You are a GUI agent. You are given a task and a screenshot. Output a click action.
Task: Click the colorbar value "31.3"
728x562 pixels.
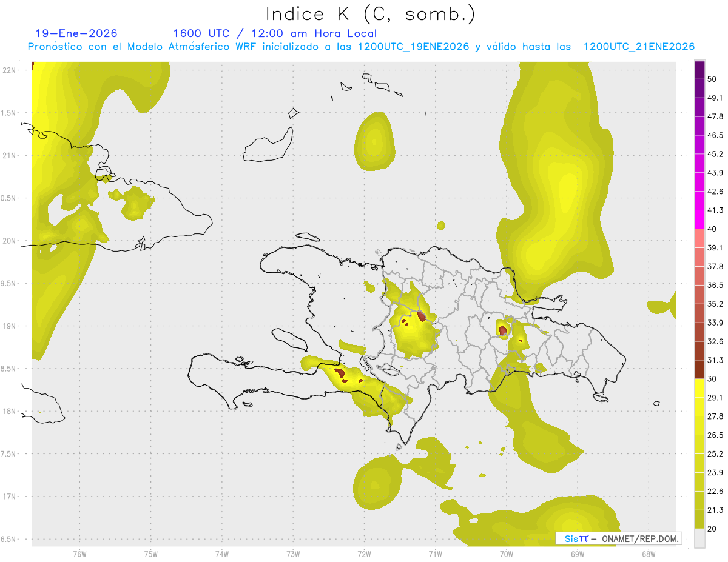tap(715, 360)
